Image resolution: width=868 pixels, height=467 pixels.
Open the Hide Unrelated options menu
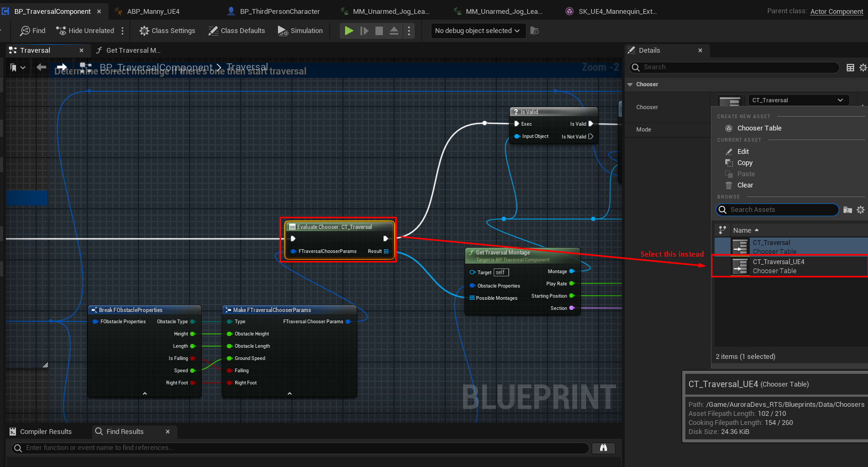coord(122,31)
